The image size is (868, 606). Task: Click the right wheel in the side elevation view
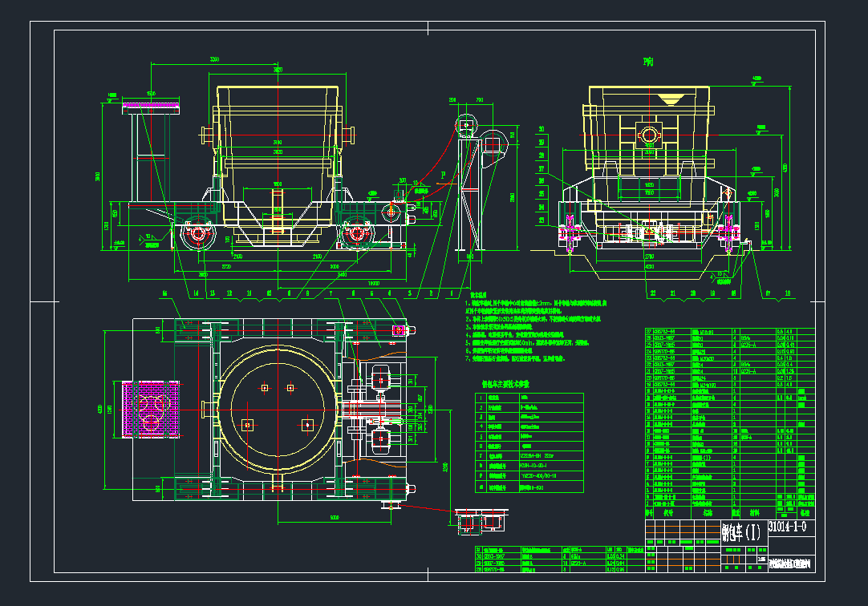[355, 235]
